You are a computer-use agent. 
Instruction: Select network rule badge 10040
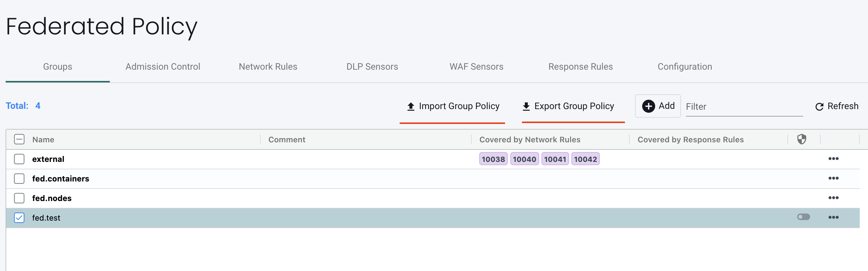pos(524,159)
